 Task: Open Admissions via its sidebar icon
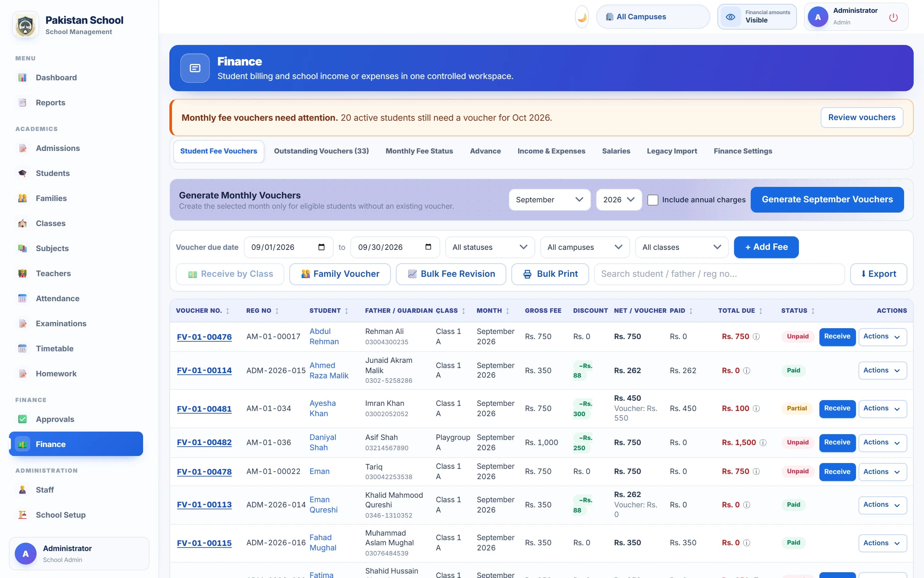tap(22, 148)
